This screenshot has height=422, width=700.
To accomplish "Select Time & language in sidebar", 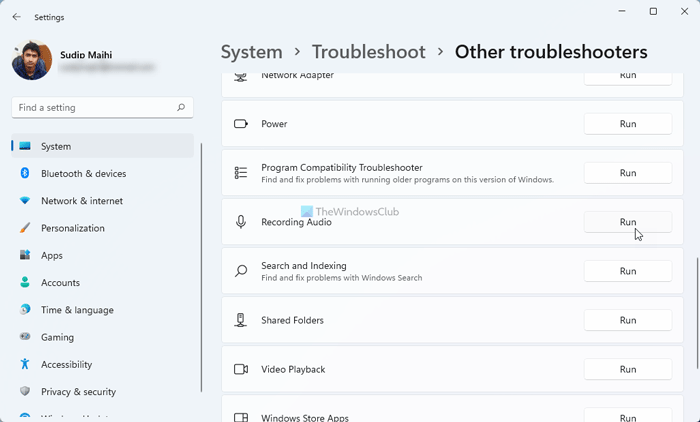I will [77, 310].
